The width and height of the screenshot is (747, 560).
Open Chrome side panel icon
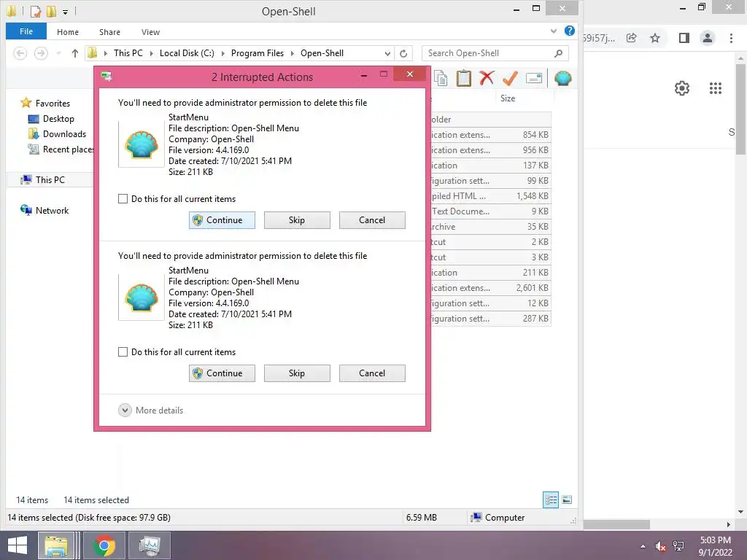click(684, 38)
